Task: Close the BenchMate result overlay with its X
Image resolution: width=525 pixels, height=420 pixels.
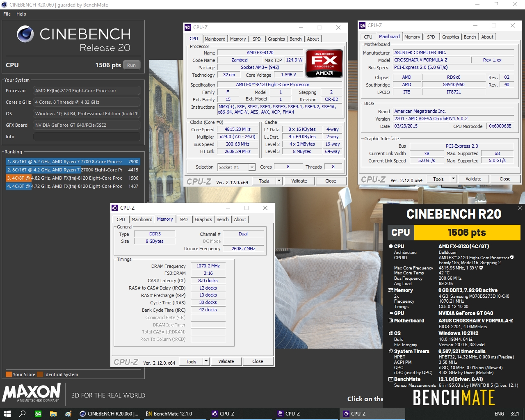Action: 520,208
